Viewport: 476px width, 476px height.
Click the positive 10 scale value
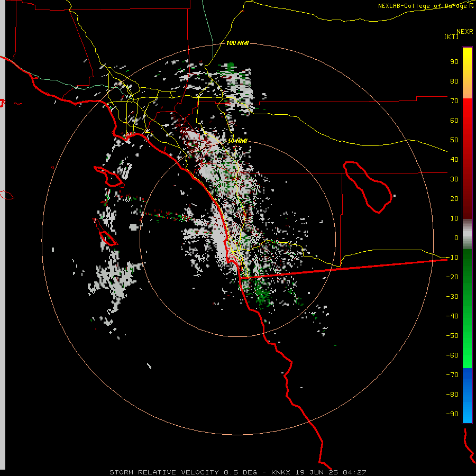[454, 218]
